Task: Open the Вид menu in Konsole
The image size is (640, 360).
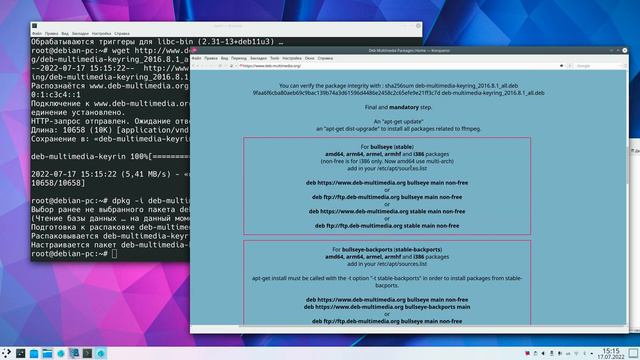Action: (x=65, y=33)
